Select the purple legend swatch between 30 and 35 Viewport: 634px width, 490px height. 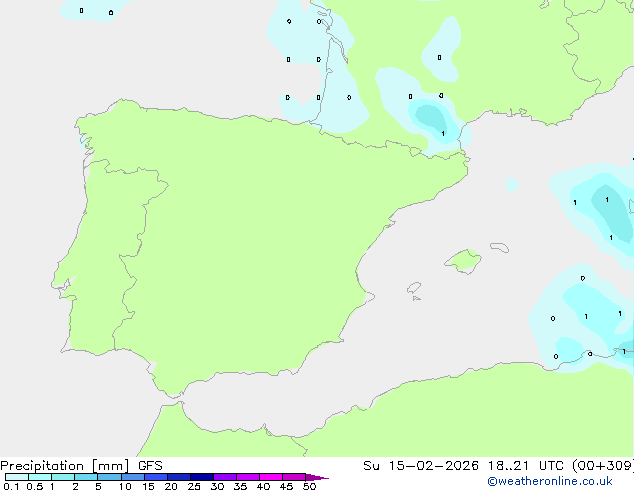pyautogui.click(x=225, y=477)
